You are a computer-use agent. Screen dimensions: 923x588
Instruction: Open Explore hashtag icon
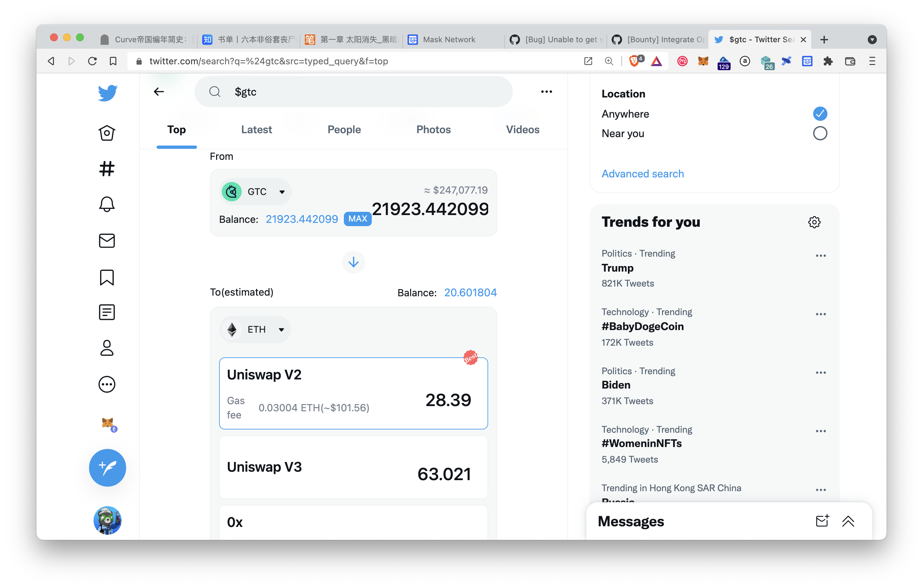pyautogui.click(x=107, y=169)
